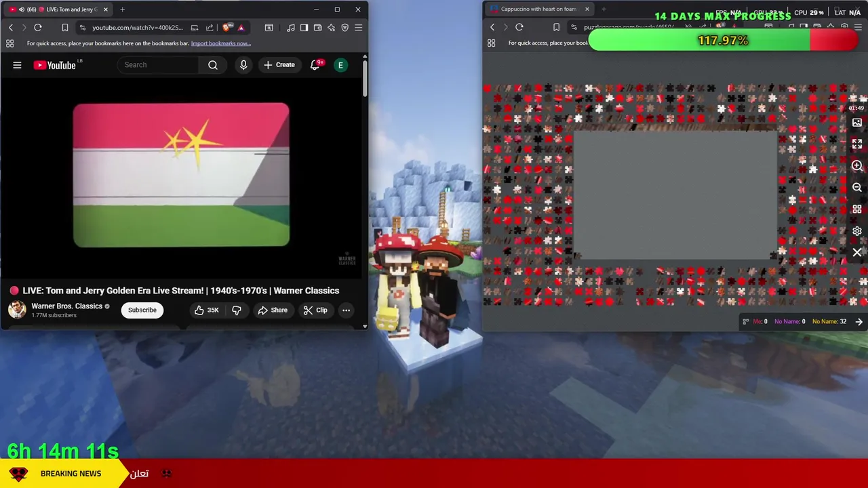
Task: Show puzzle preview image icon
Action: point(857,123)
